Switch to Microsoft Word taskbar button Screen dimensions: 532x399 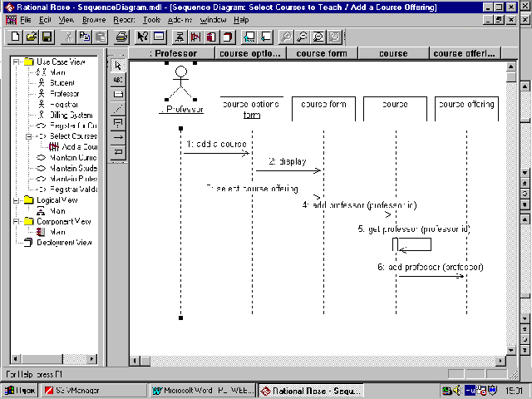(203, 391)
